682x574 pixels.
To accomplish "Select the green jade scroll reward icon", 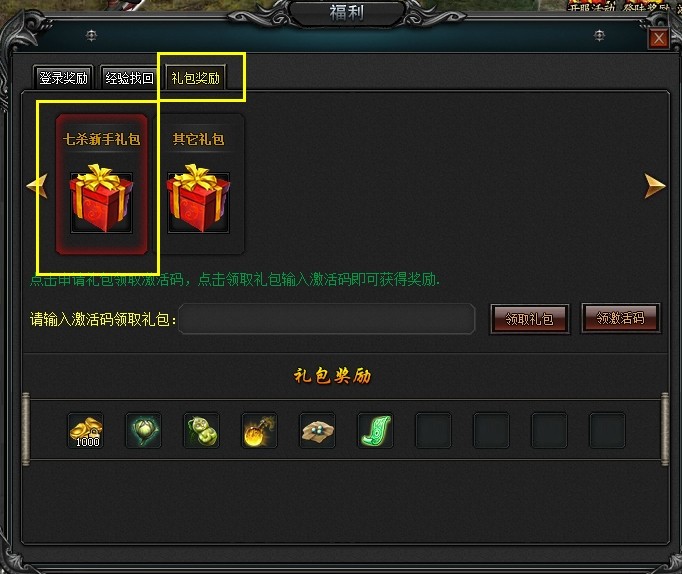I will click(375, 430).
